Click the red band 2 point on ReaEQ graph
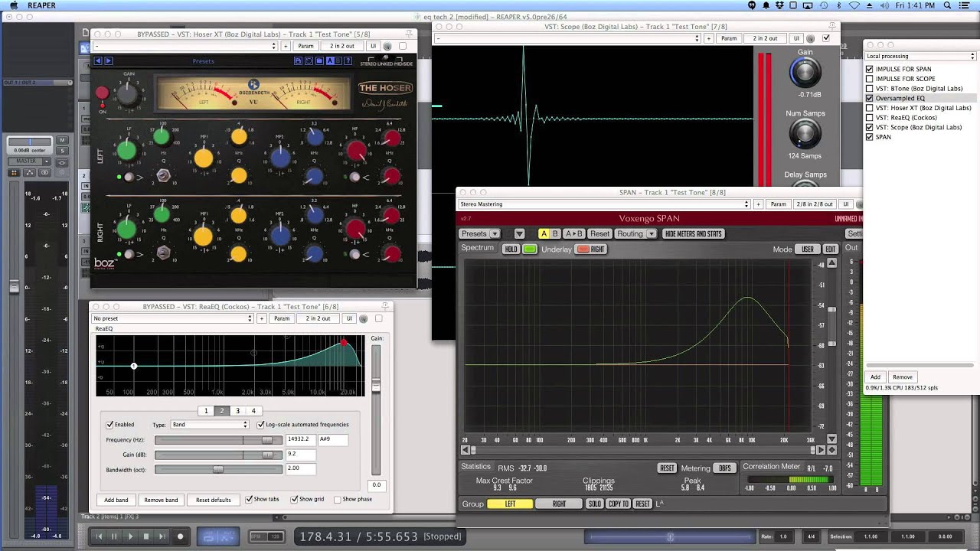This screenshot has height=551, width=980. (344, 342)
